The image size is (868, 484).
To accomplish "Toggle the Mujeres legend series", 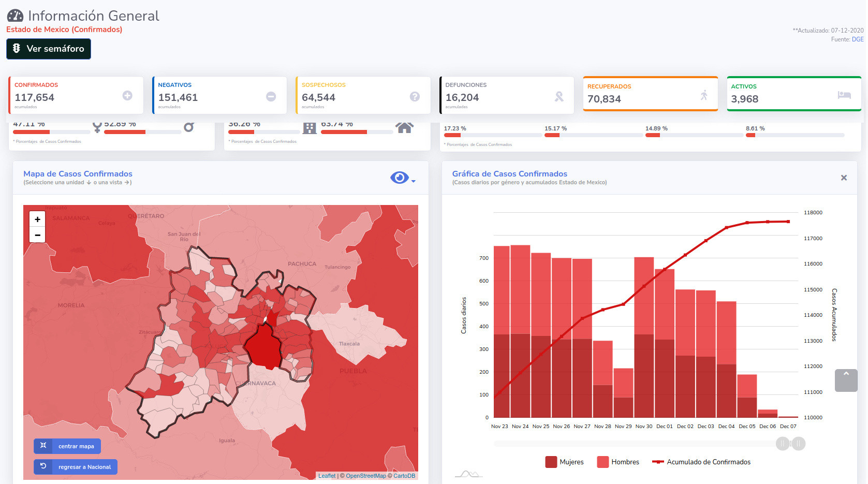I will (x=564, y=462).
